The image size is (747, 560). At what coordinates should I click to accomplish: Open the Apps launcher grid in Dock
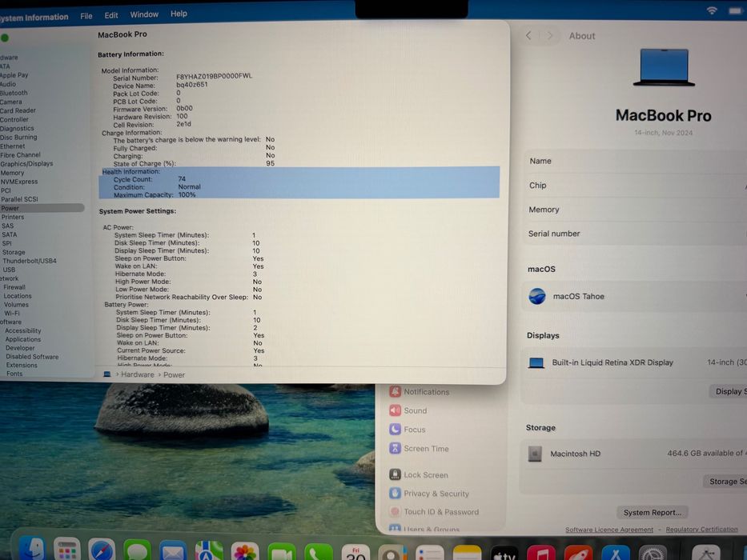[66, 550]
